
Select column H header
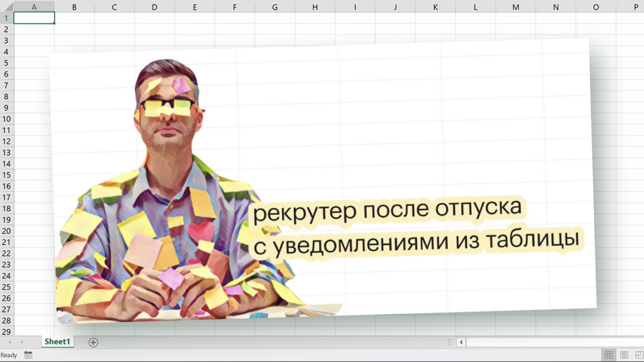[x=315, y=7]
